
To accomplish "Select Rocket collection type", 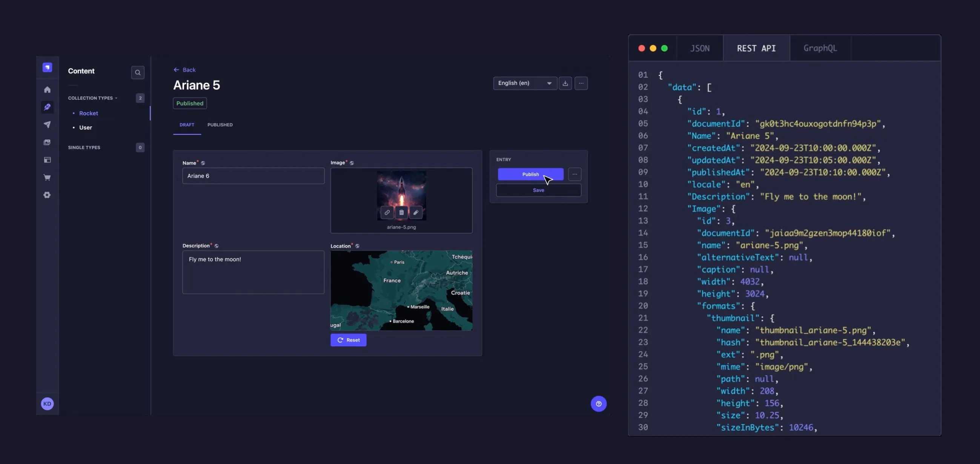I will (88, 113).
